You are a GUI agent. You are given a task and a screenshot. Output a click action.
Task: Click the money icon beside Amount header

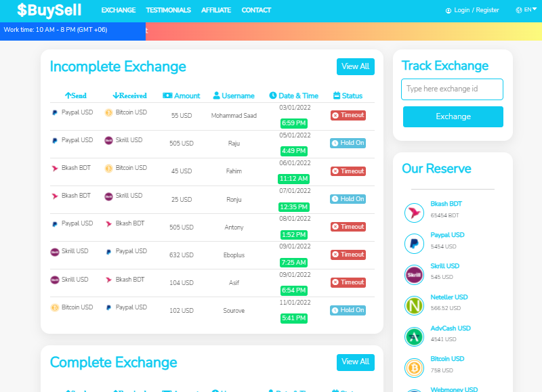tap(167, 95)
